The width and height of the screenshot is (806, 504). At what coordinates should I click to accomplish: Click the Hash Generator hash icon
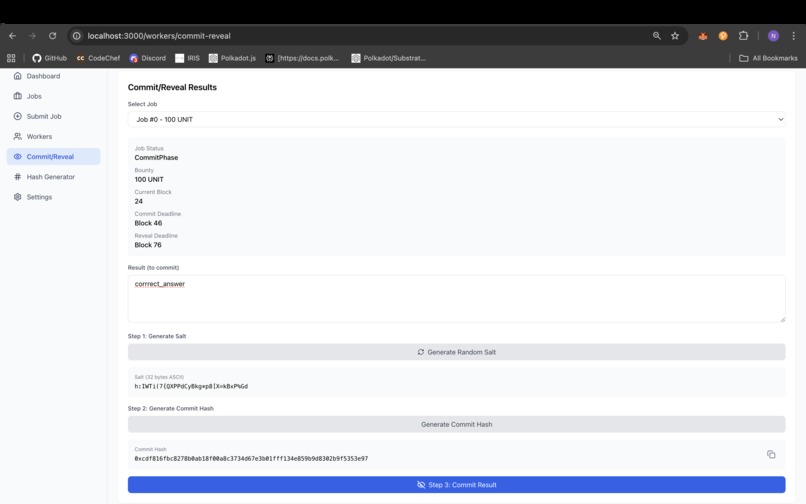[x=17, y=177]
